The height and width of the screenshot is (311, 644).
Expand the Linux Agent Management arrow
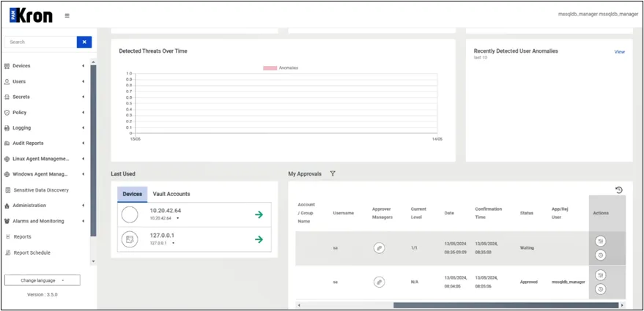click(83, 159)
